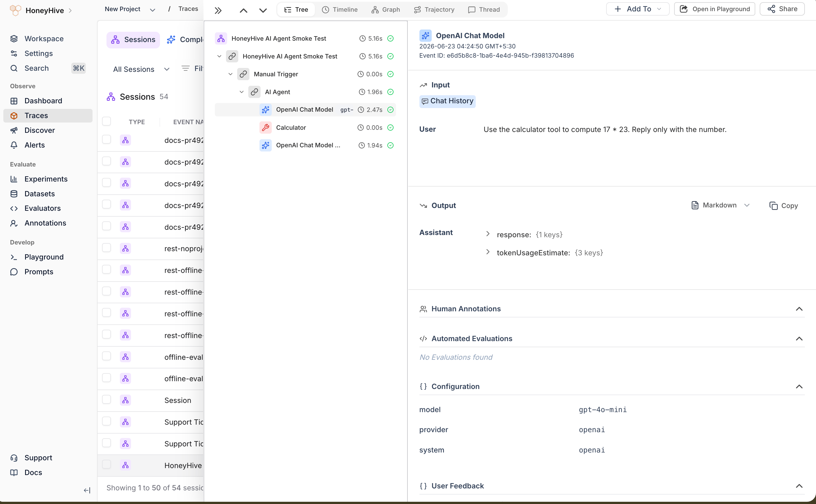Switch to Timeline view tab
This screenshot has height=504, width=816.
[340, 10]
